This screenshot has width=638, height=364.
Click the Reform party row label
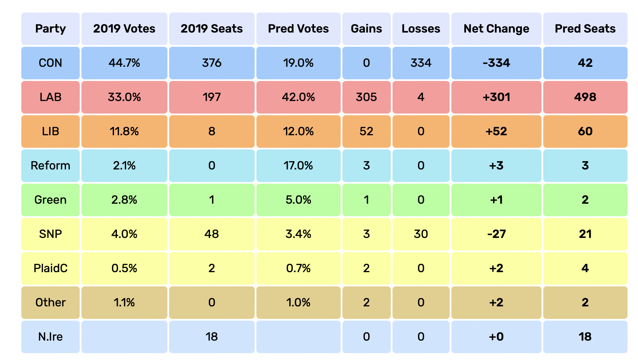point(51,166)
